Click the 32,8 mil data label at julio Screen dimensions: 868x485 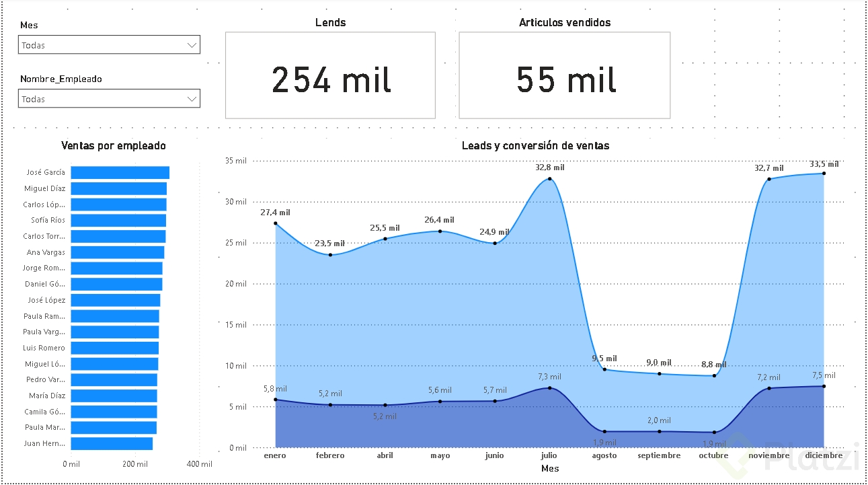[549, 167]
